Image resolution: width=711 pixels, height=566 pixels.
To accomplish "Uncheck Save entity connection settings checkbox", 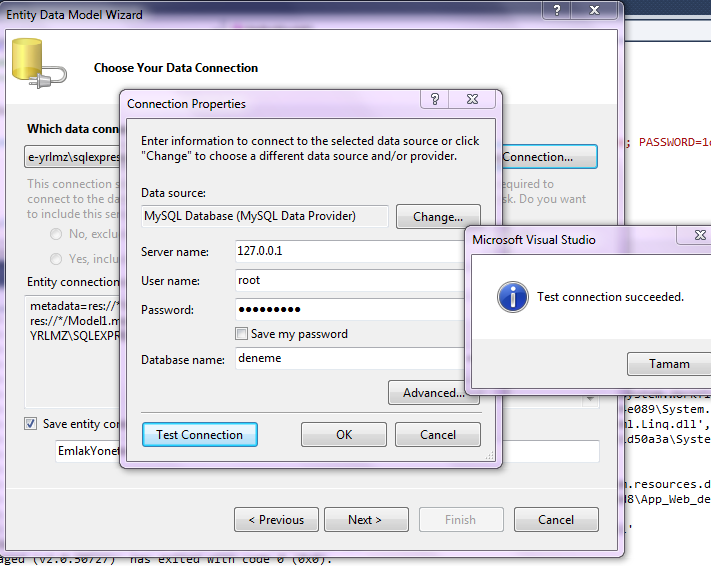I will tap(30, 424).
